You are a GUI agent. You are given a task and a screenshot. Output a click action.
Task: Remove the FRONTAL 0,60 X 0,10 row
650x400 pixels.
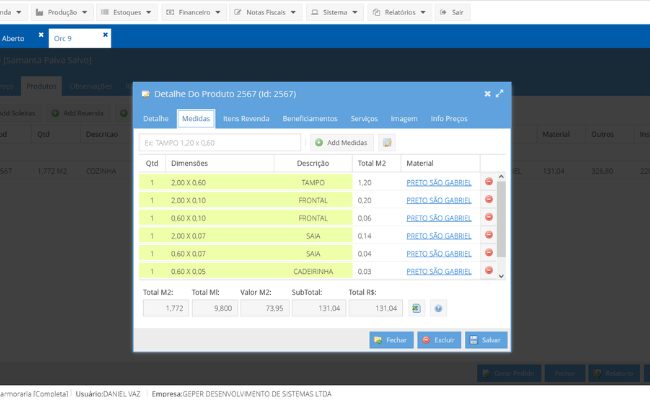[x=489, y=217]
